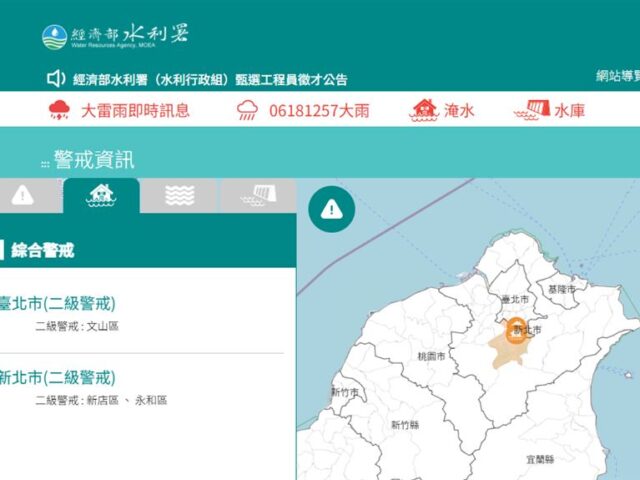Click the red flooded house icon
The image size is (640, 480).
[424, 110]
